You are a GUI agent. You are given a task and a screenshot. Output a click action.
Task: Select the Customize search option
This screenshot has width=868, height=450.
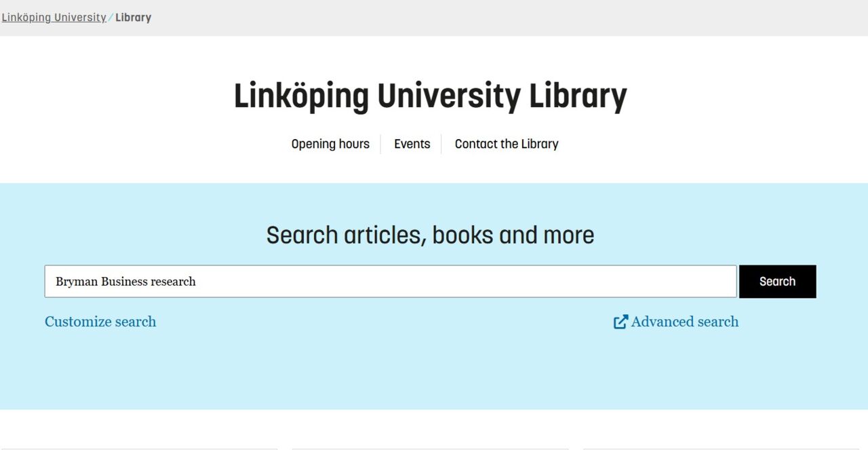[x=100, y=322]
